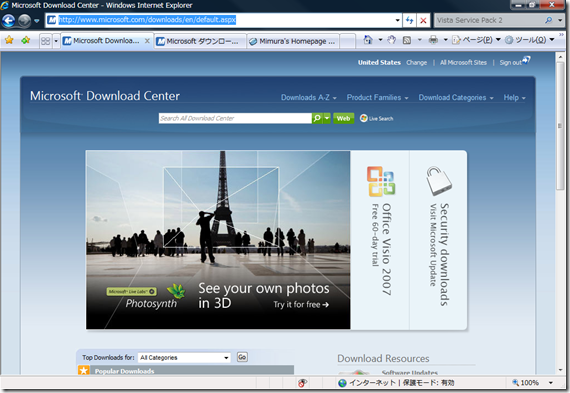Image resolution: width=570 pixels, height=393 pixels.
Task: Click the Popular Downloads star icon
Action: click(84, 370)
